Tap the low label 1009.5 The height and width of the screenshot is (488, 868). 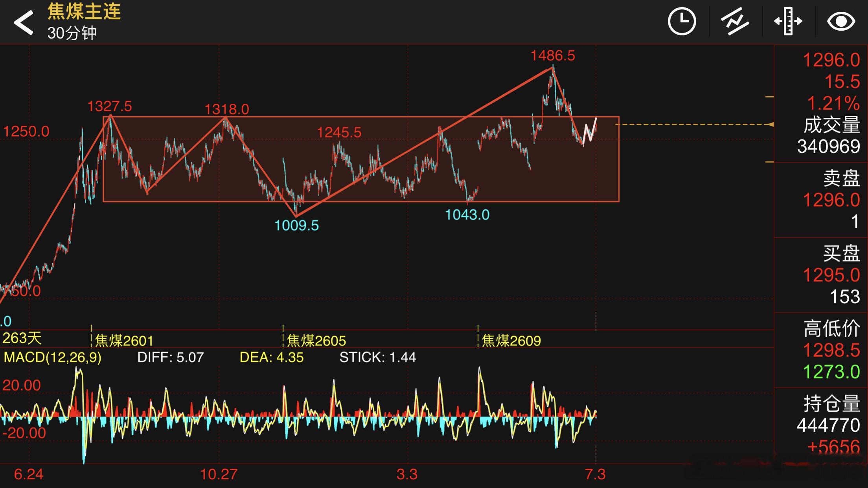click(x=296, y=226)
